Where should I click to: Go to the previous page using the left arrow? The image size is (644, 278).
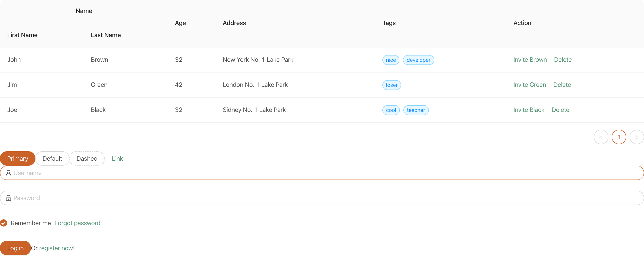[x=601, y=137]
